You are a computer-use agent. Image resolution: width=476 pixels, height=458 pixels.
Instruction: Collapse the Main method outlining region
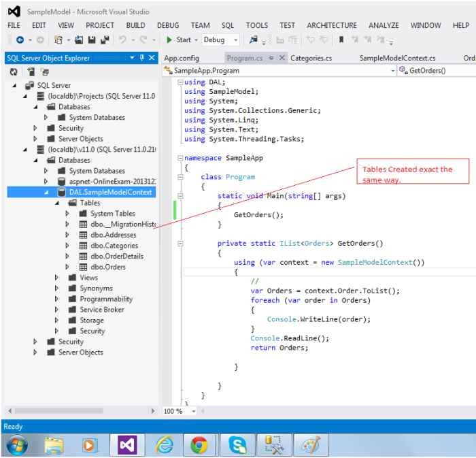click(x=180, y=196)
